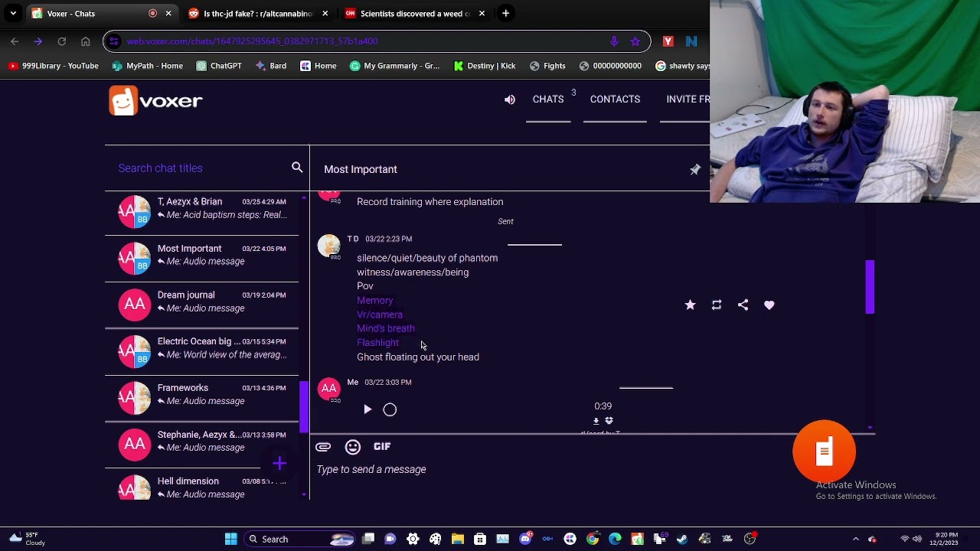Open the GIF picker
Viewport: 980px width, 551px height.
click(382, 446)
